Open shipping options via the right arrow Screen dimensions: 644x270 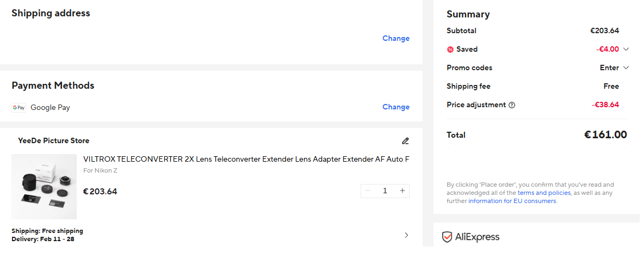(x=406, y=235)
